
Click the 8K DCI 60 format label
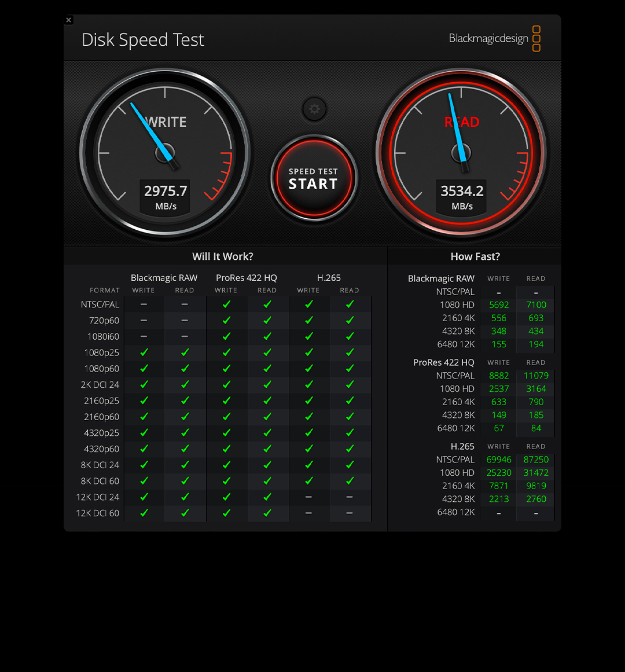click(x=100, y=482)
